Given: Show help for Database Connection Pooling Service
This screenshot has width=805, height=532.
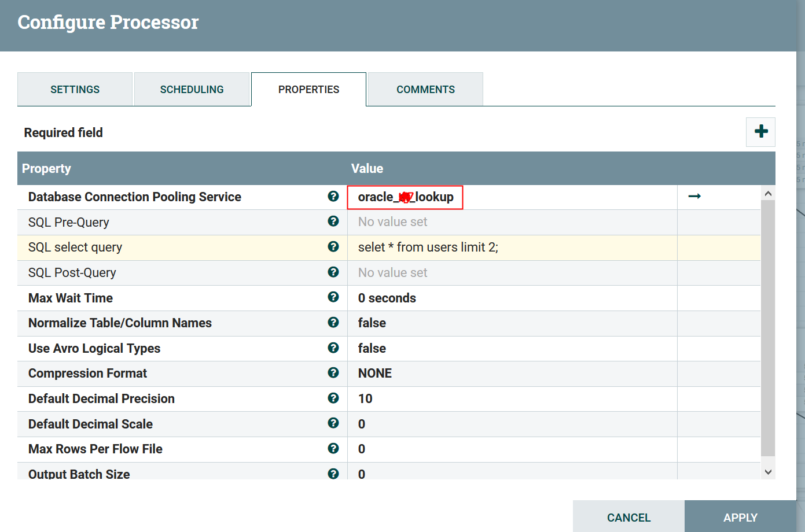Looking at the screenshot, I should tap(333, 197).
